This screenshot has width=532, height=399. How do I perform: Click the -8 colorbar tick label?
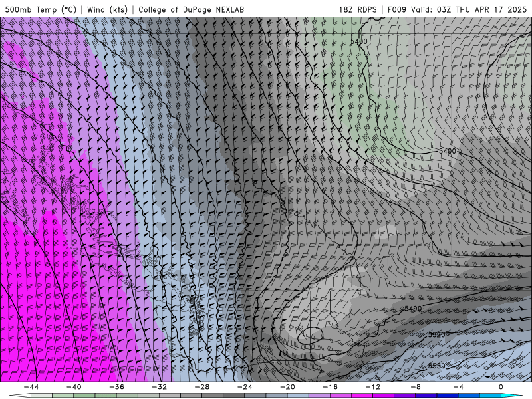tap(416, 387)
